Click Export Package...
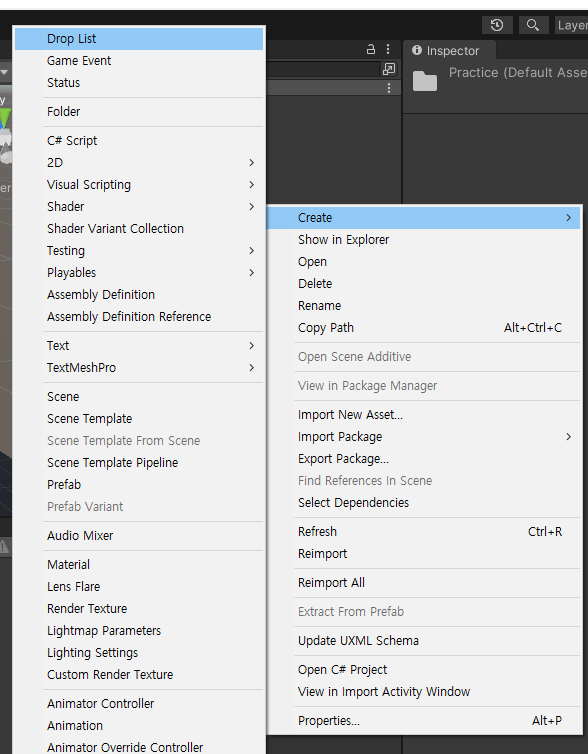The image size is (588, 754). pyautogui.click(x=424, y=459)
